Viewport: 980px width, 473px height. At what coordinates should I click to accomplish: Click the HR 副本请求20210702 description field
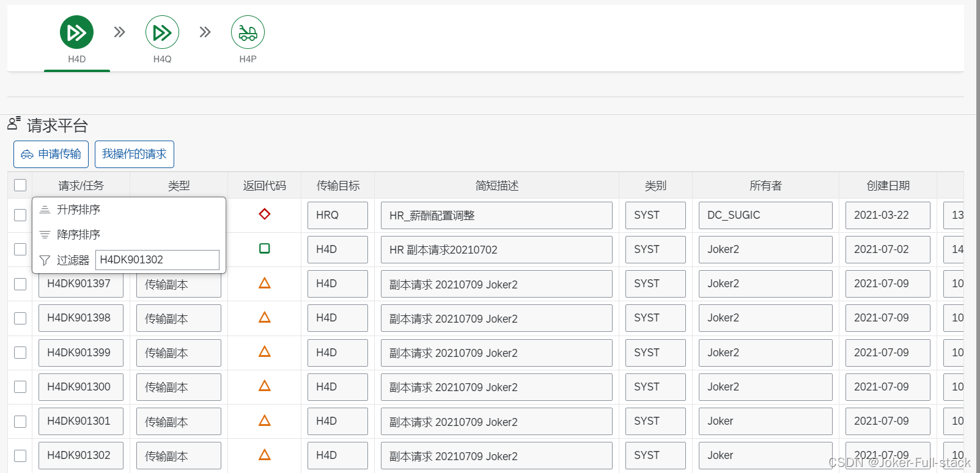tap(496, 249)
